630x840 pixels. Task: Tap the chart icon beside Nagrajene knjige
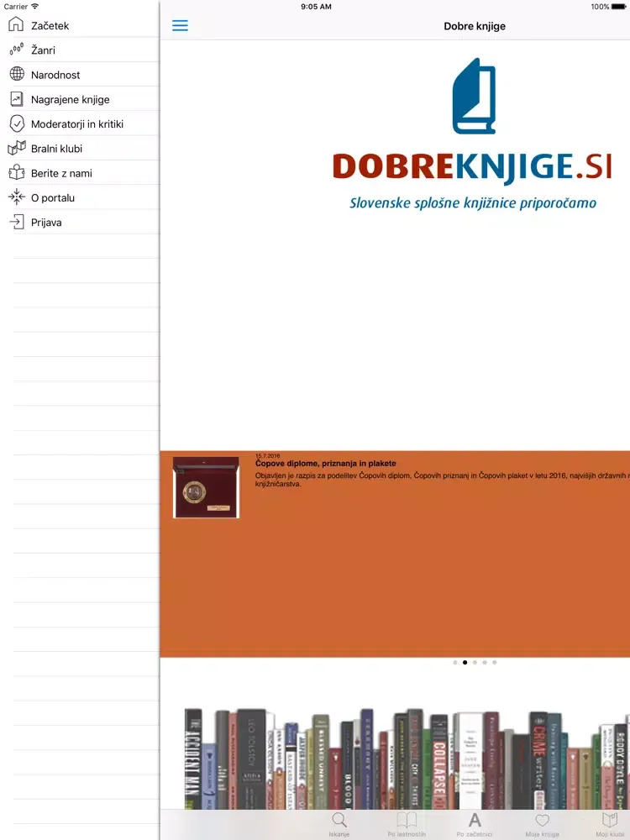17,98
